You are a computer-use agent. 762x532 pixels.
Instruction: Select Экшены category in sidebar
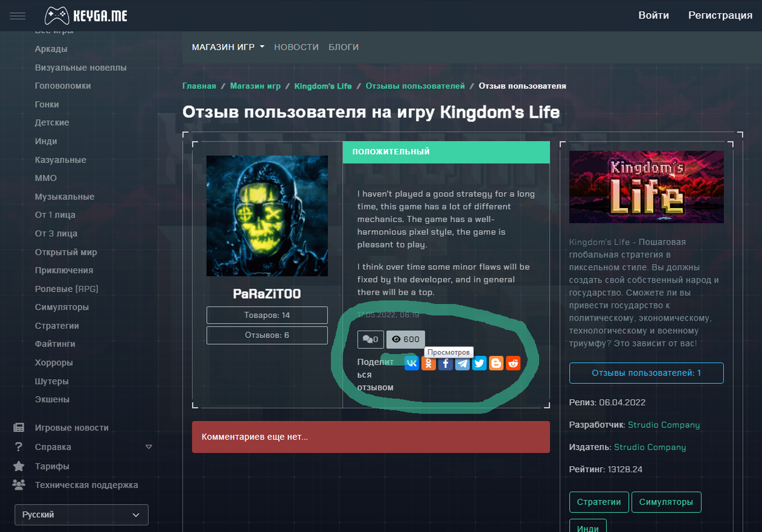52,400
